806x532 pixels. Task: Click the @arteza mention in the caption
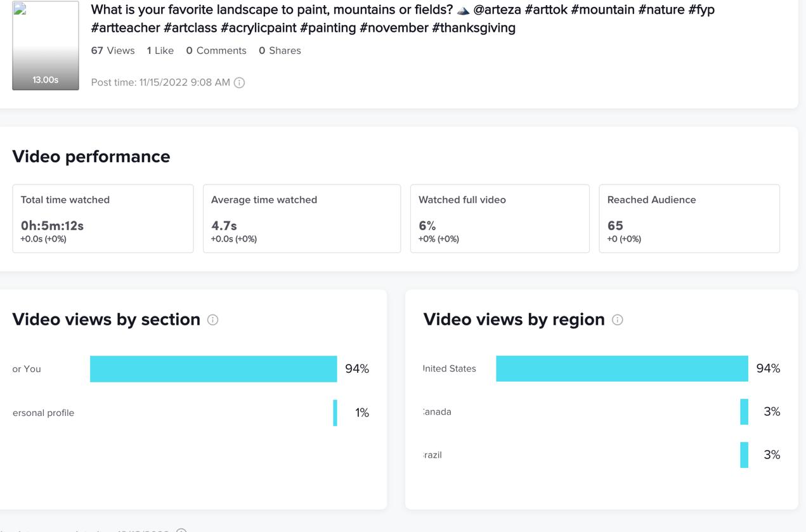(497, 10)
